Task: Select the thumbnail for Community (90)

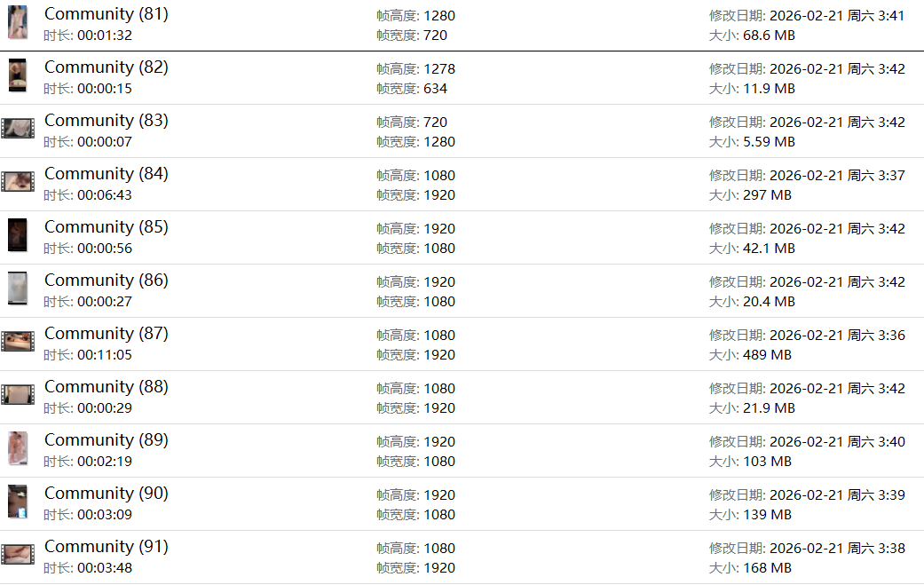Action: [18, 502]
